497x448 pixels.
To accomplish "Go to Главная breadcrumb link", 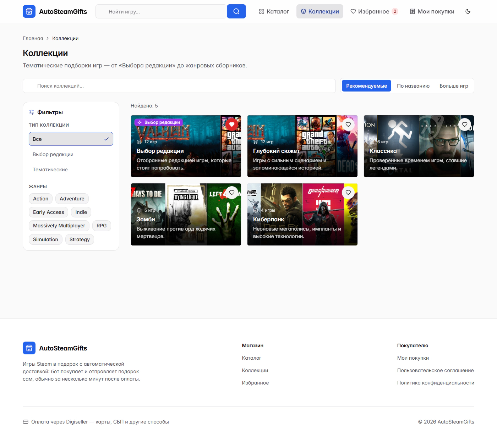I will (x=33, y=38).
